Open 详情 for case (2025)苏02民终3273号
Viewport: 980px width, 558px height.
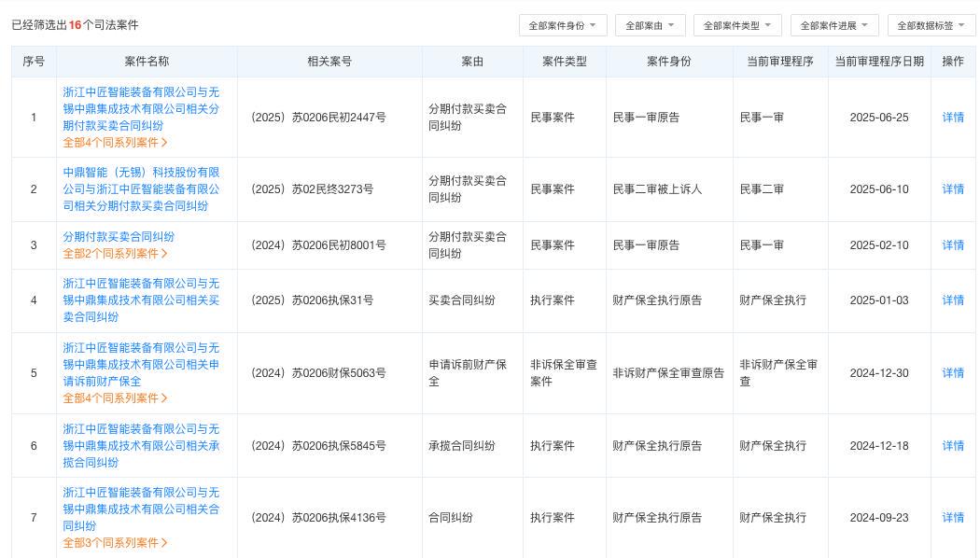(953, 189)
